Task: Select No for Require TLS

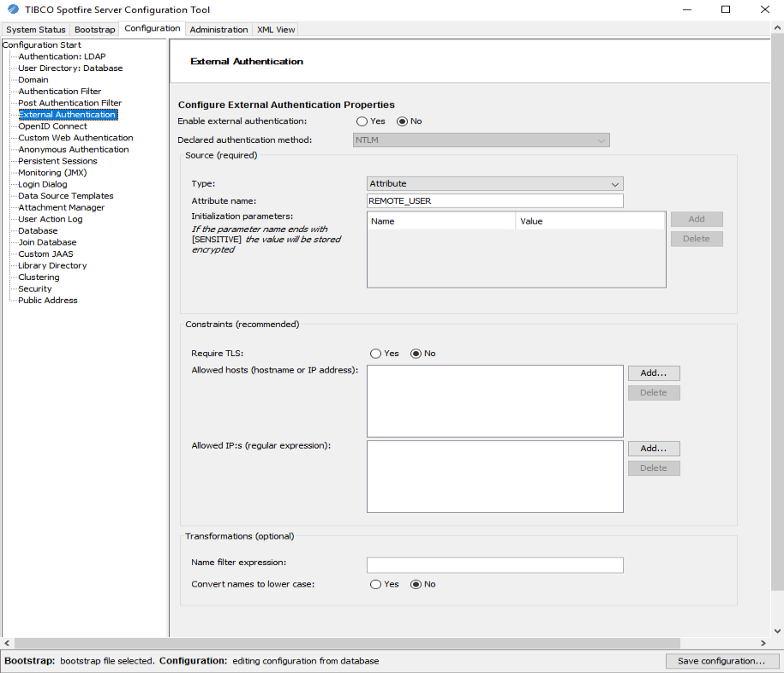Action: point(416,354)
